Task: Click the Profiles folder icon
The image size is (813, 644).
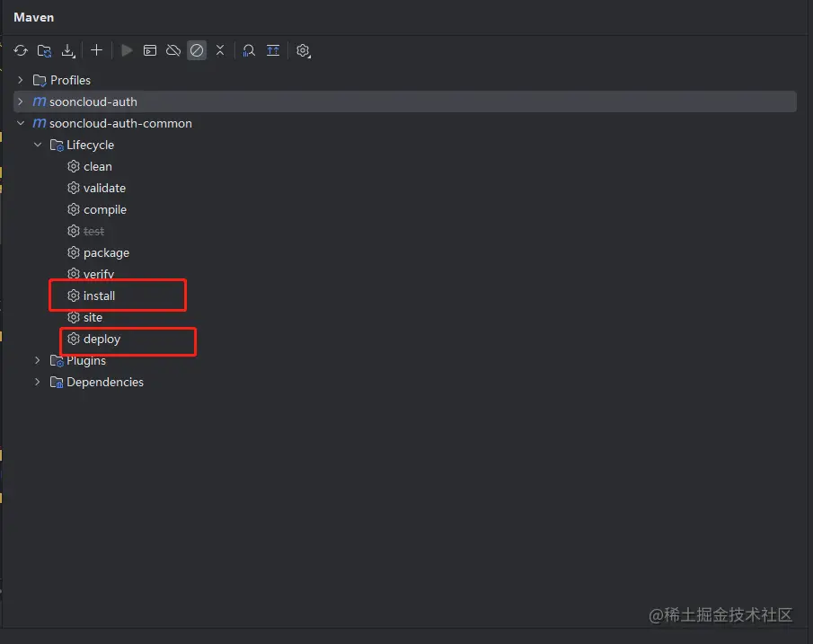Action: tap(40, 80)
